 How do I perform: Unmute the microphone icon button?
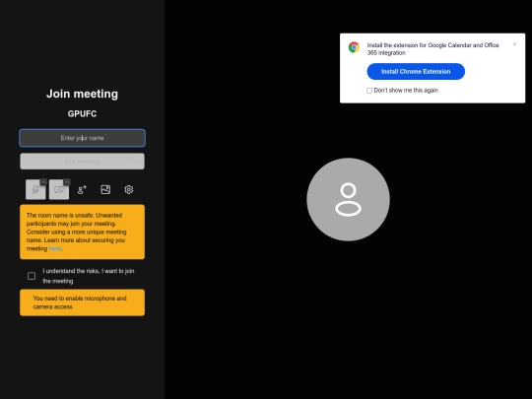35,190
